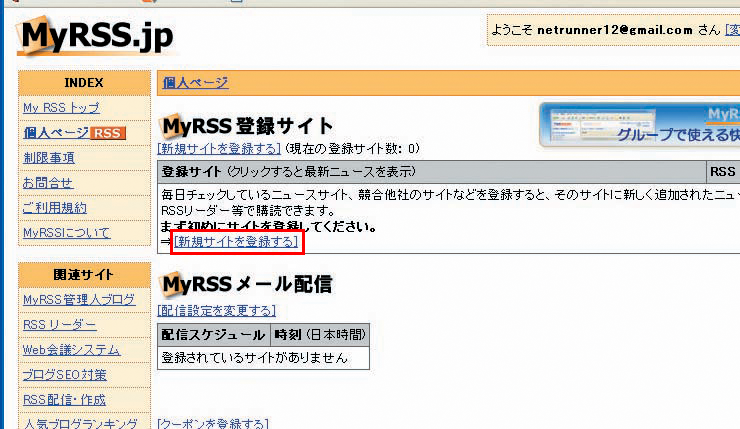Image resolution: width=740 pixels, height=429 pixels.
Task: Click the MyRSS 登録サイト heading
Action: tap(247, 126)
